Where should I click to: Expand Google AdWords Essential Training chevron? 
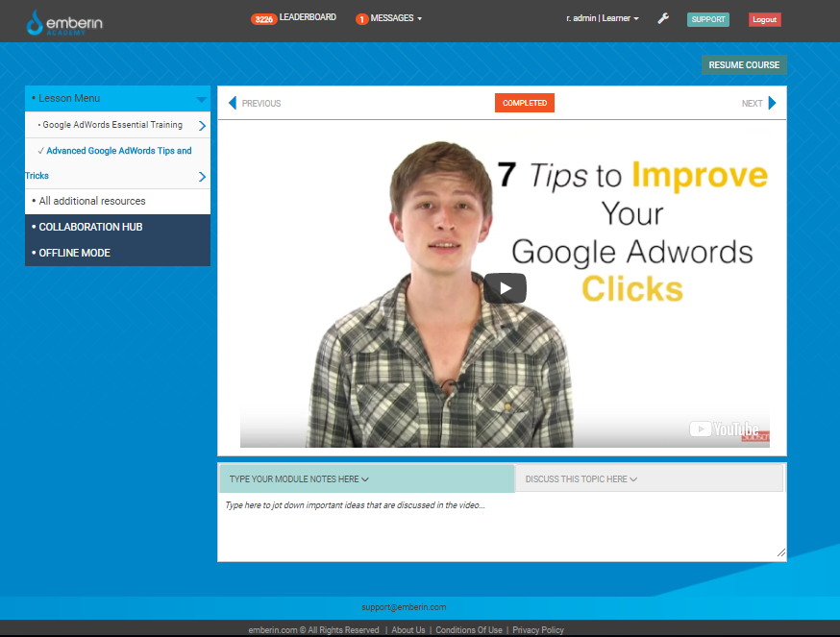(202, 126)
